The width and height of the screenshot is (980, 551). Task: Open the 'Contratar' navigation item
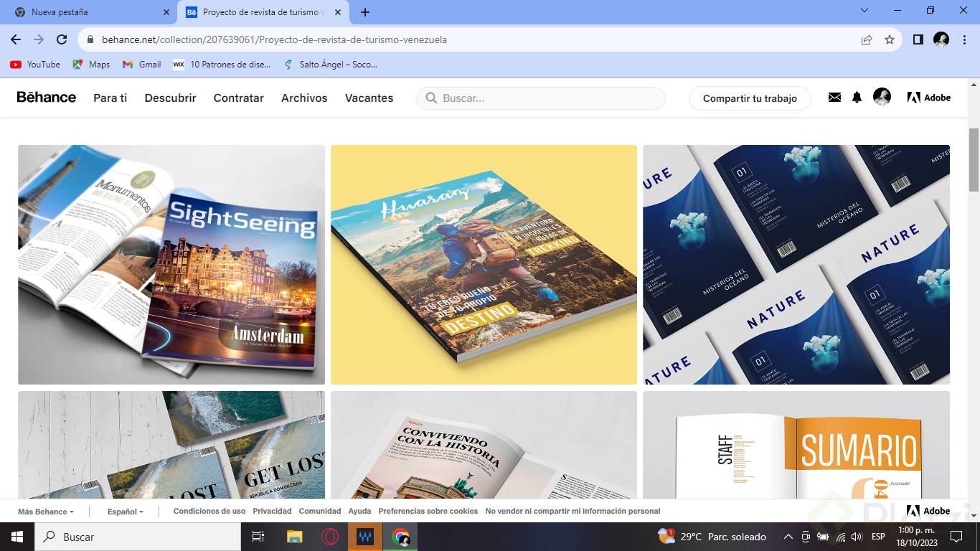point(239,98)
